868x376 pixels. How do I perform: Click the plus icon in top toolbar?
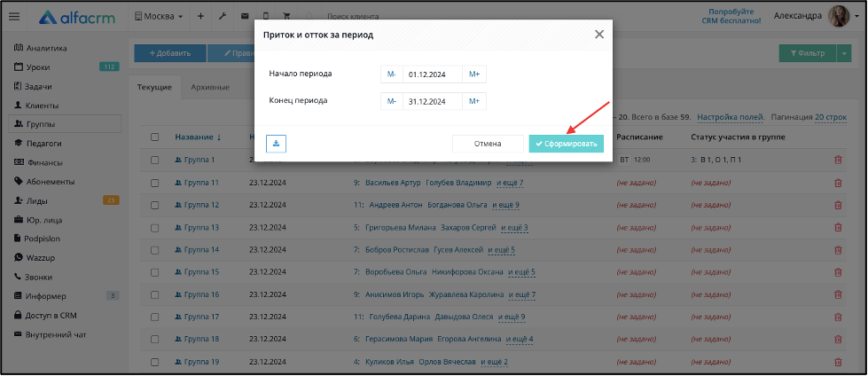200,16
